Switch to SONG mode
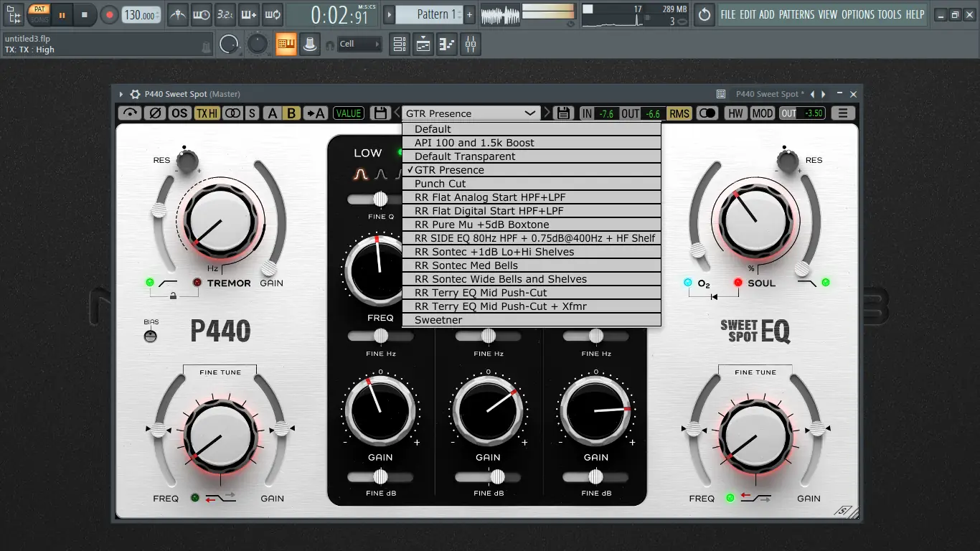The image size is (980, 551). pos(39,19)
